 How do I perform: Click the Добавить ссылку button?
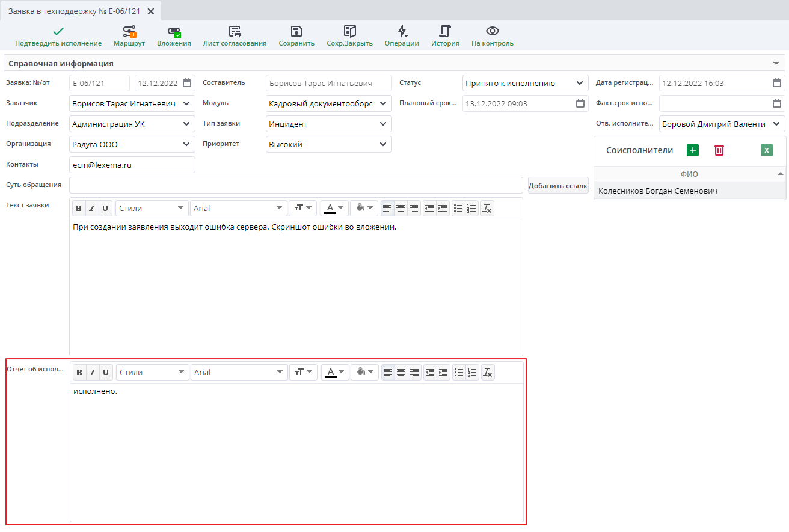(x=558, y=186)
